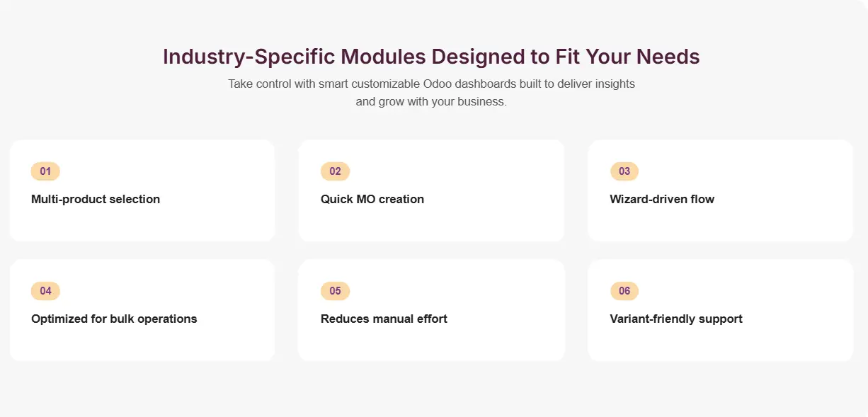The image size is (868, 417).
Task: Click the 02 number badge
Action: click(335, 171)
